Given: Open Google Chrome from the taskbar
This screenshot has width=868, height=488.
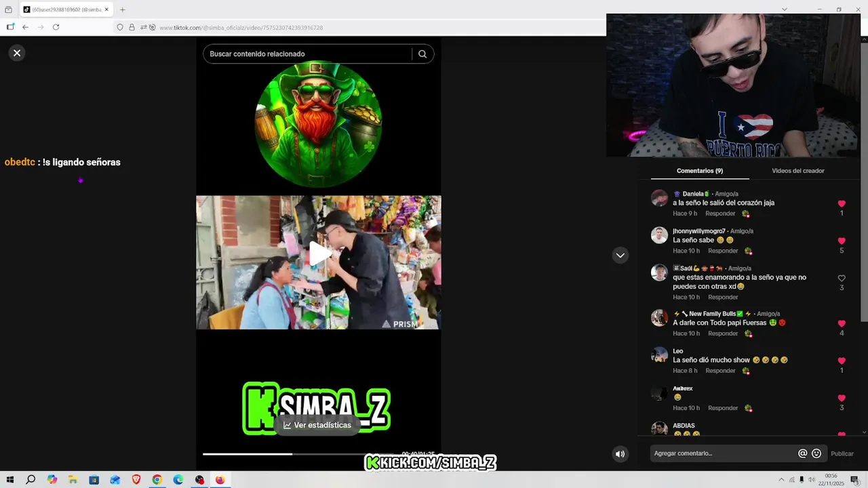Looking at the screenshot, I should click(x=157, y=480).
